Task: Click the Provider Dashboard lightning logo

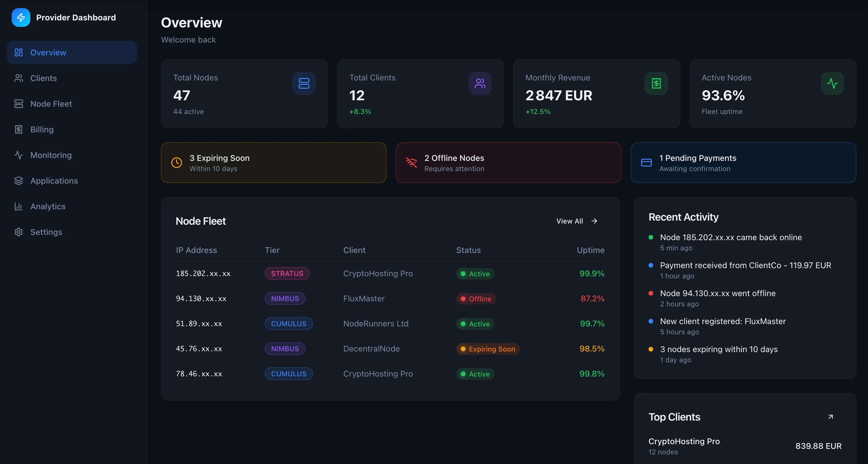Action: pyautogui.click(x=21, y=17)
